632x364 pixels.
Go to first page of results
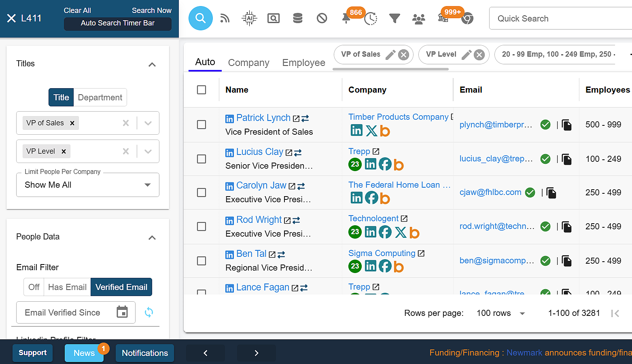(615, 313)
